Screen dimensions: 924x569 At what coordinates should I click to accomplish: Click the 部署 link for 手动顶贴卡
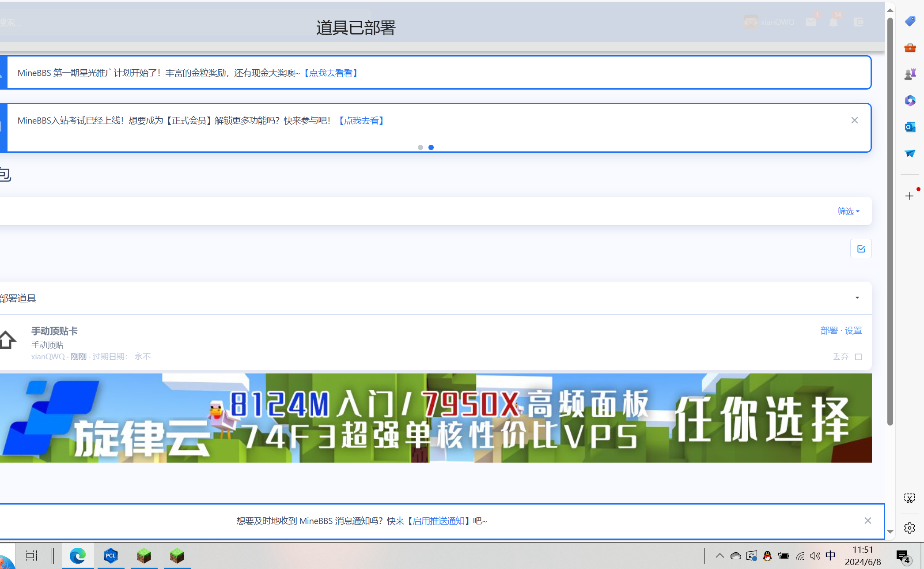click(829, 331)
